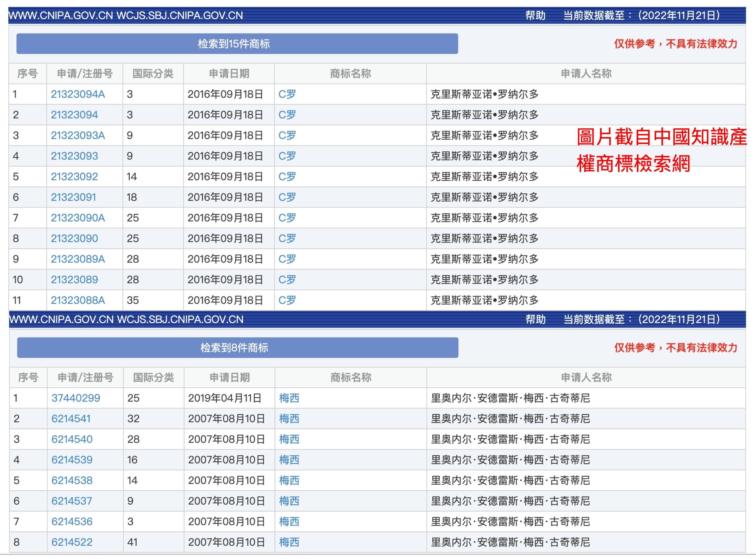Open registration number 21323092 link
The height and width of the screenshot is (559, 756).
74,177
